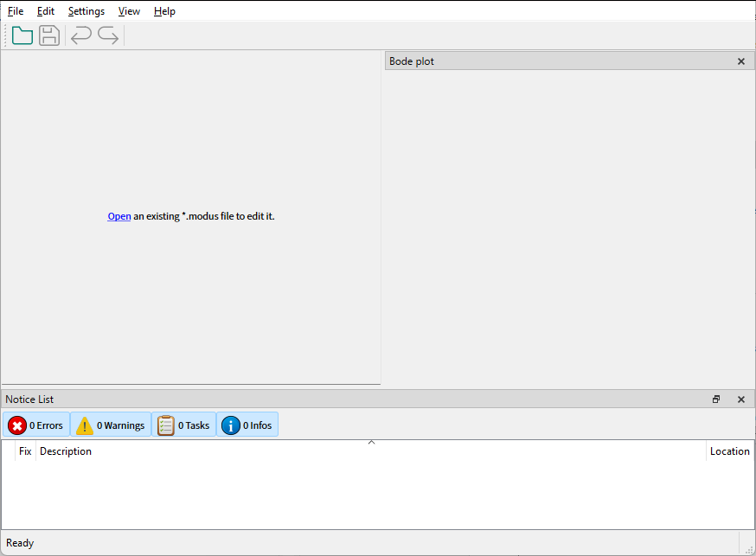
Task: Open the Help menu
Action: 164,11
